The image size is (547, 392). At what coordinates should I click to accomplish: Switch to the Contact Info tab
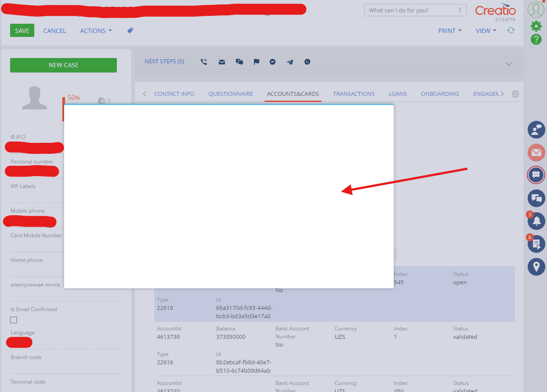[x=174, y=94]
